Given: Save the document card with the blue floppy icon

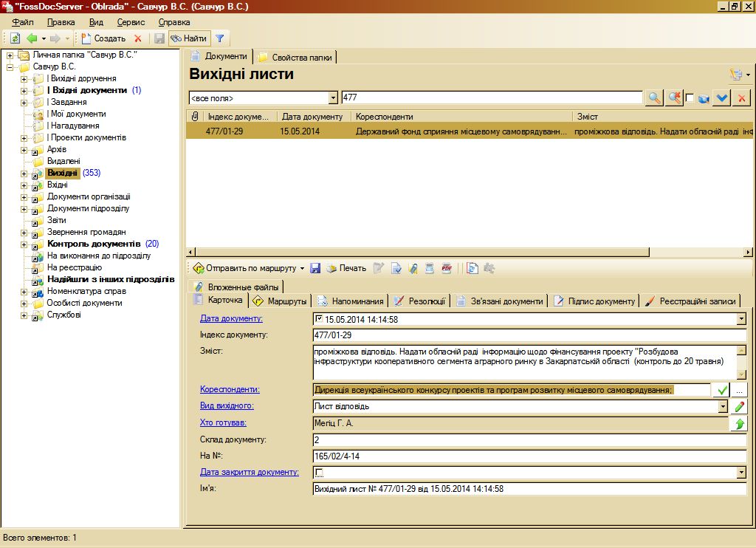Looking at the screenshot, I should click(315, 268).
